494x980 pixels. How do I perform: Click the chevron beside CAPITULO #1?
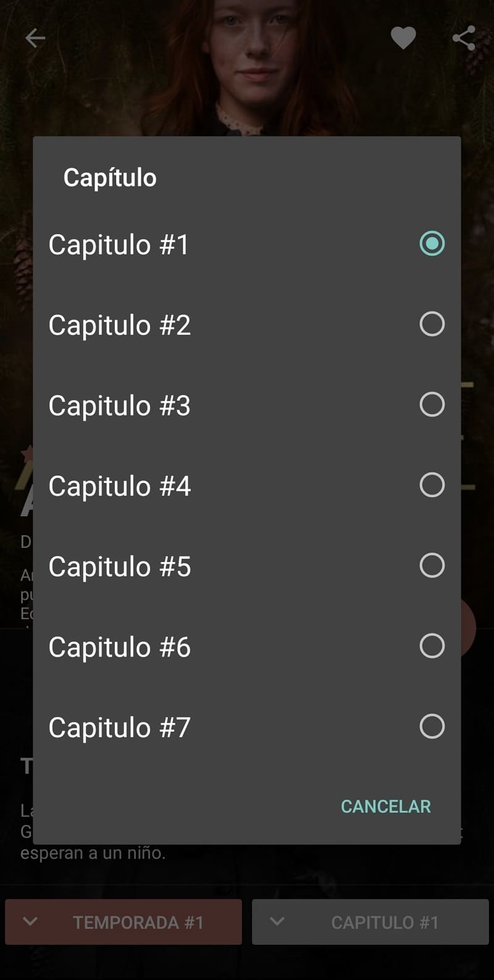point(277,921)
